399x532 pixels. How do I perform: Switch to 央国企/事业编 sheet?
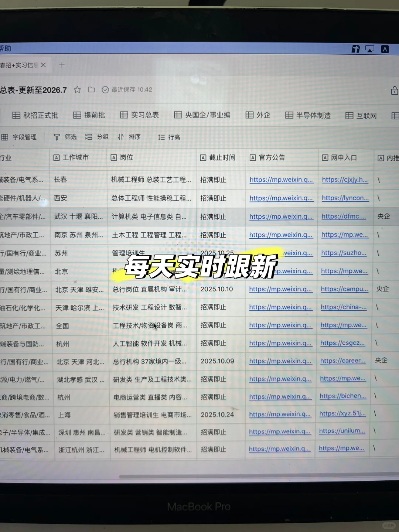pos(202,115)
